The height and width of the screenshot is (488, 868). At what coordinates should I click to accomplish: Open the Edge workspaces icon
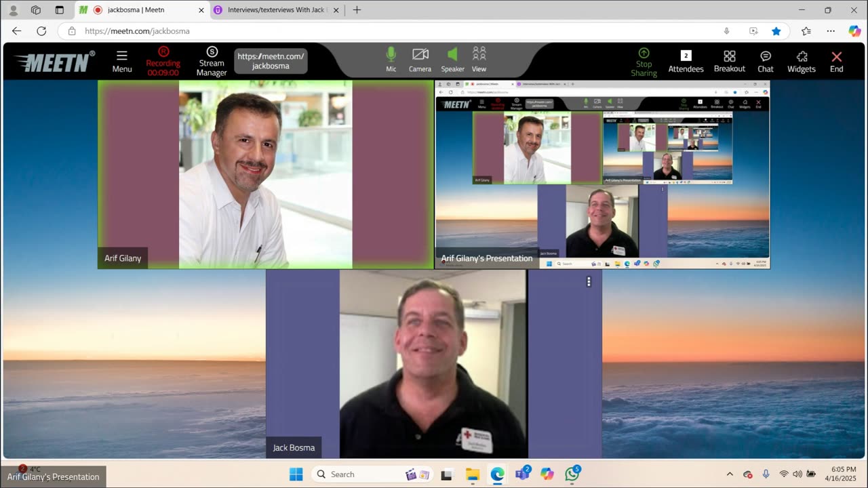(x=36, y=10)
